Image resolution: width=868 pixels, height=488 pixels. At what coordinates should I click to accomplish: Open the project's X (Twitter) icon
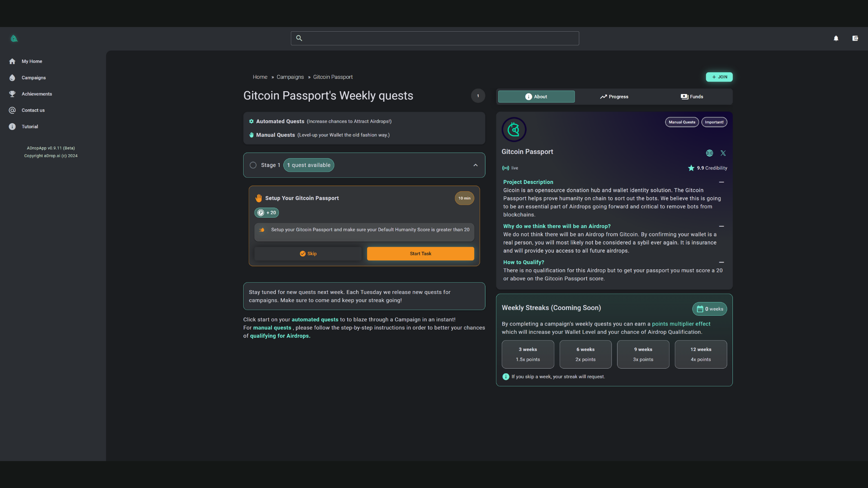click(x=723, y=153)
